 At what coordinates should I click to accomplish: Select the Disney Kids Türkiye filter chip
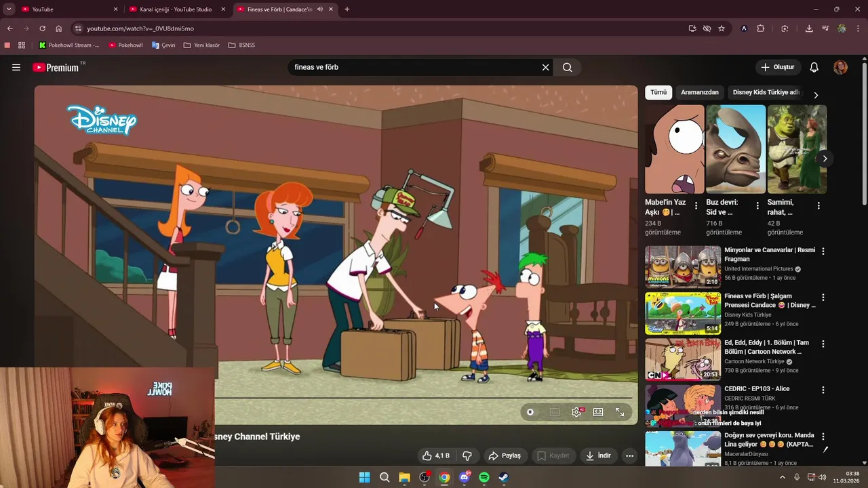click(x=766, y=92)
